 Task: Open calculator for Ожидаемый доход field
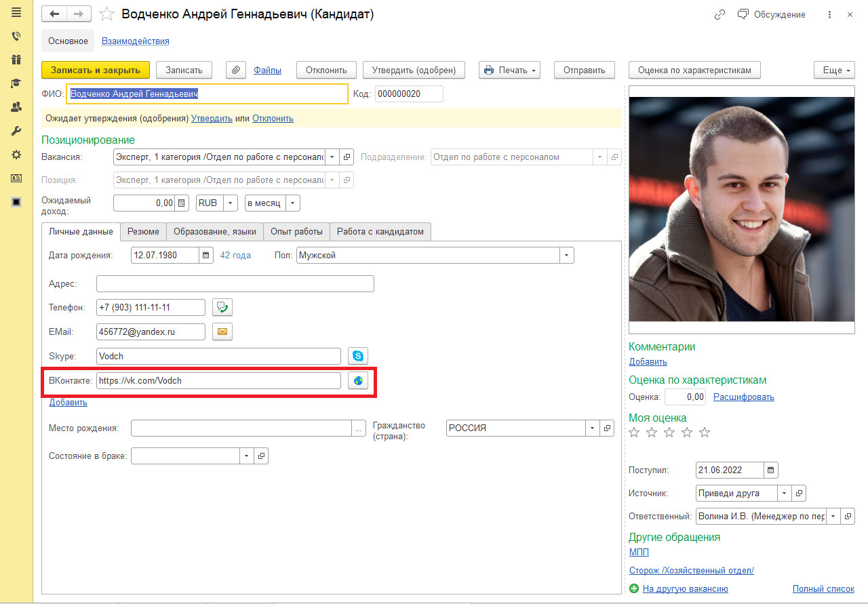click(182, 203)
